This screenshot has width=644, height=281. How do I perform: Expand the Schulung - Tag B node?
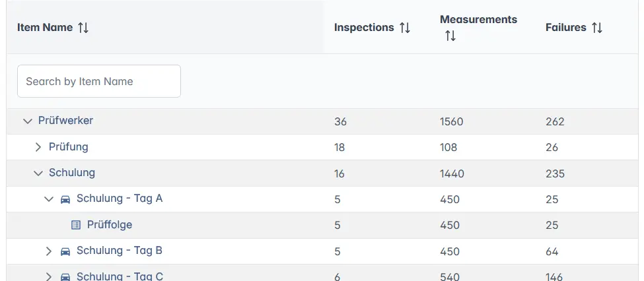tap(48, 251)
